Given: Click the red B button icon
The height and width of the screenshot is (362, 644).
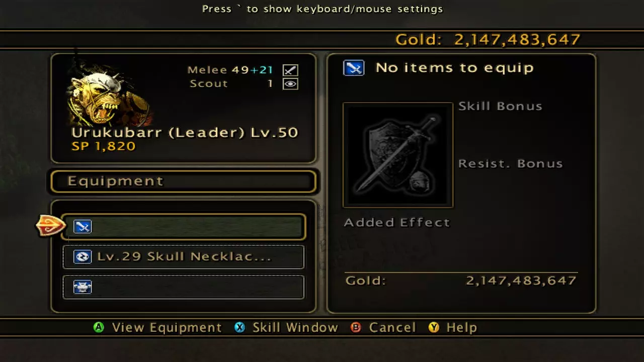Looking at the screenshot, I should coord(356,327).
